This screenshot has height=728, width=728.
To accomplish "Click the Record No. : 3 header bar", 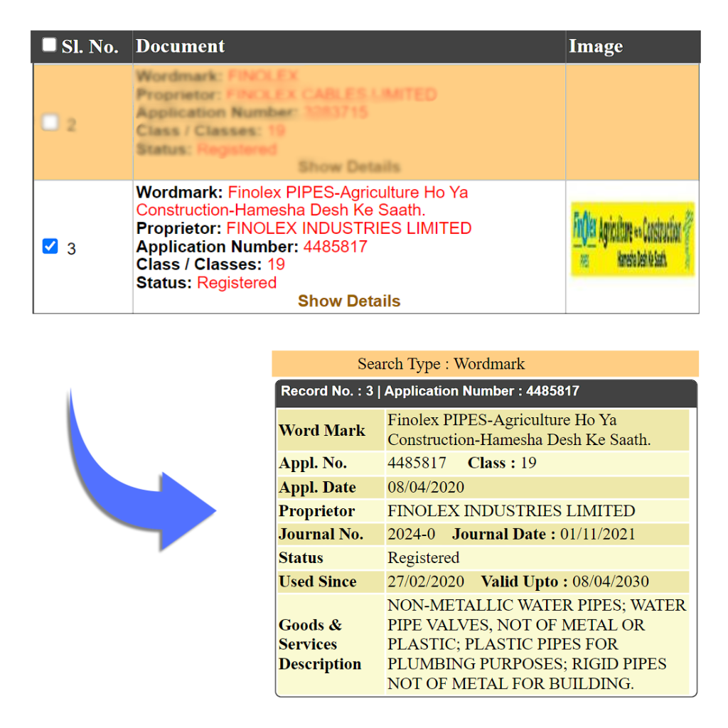I will 429,391.
